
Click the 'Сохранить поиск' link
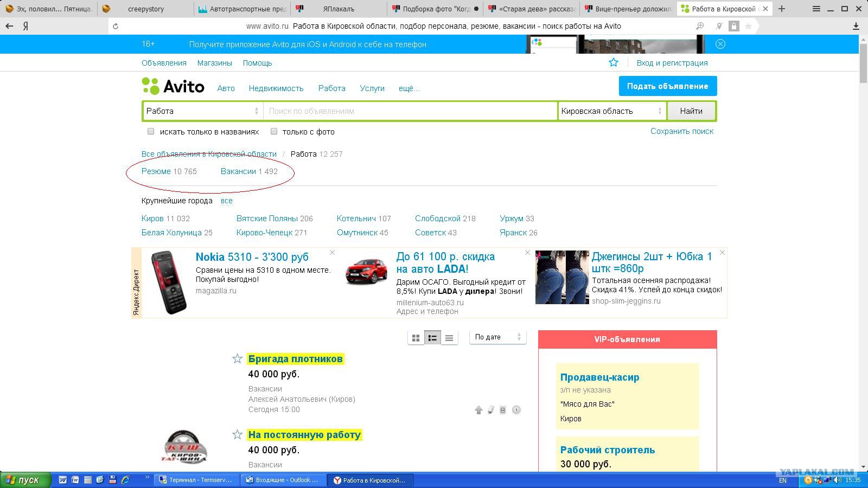coord(682,131)
